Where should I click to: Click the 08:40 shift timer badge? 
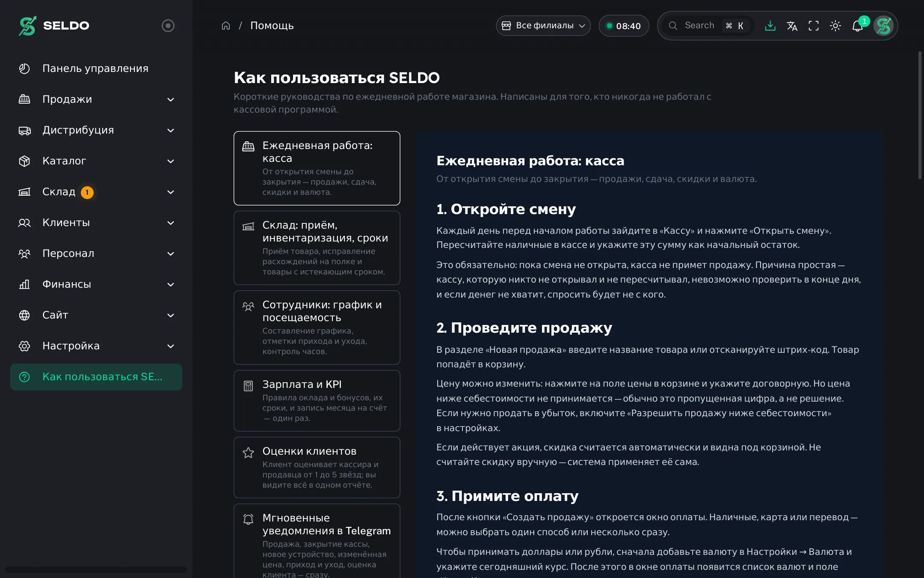pos(624,26)
